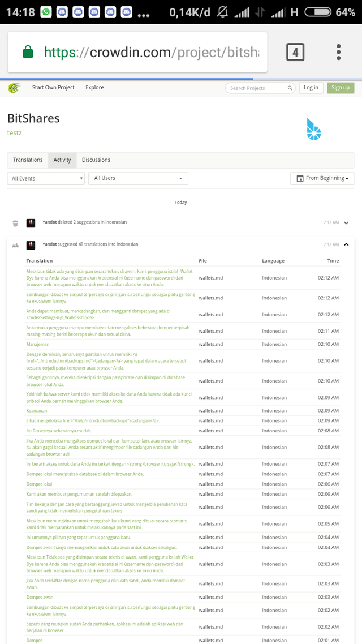The height and width of the screenshot is (644, 362).
Task: Collapse Yandot's 41 translations entry
Action: click(346, 244)
